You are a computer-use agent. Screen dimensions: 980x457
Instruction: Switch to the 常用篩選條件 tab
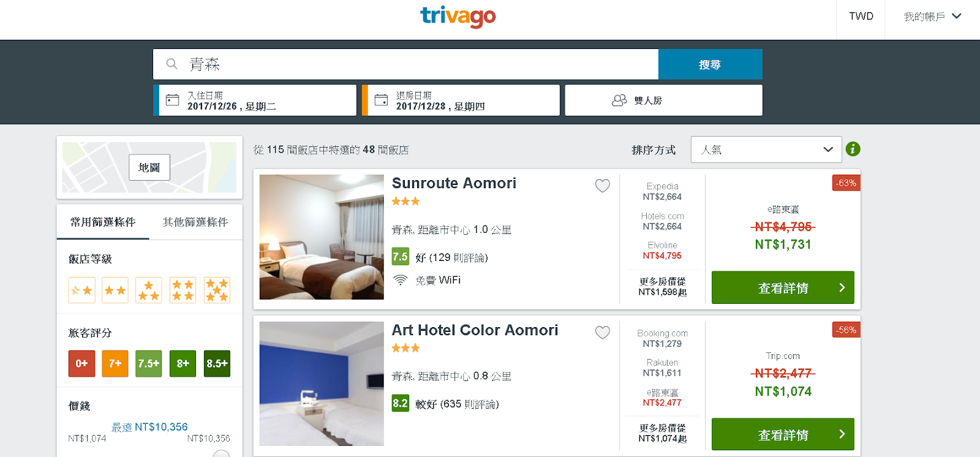pyautogui.click(x=103, y=222)
